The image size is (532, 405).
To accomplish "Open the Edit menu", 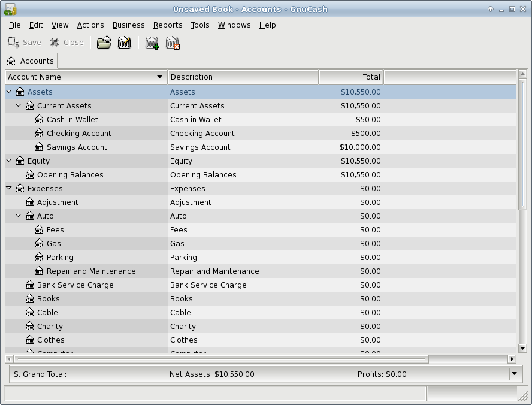I will coord(36,25).
